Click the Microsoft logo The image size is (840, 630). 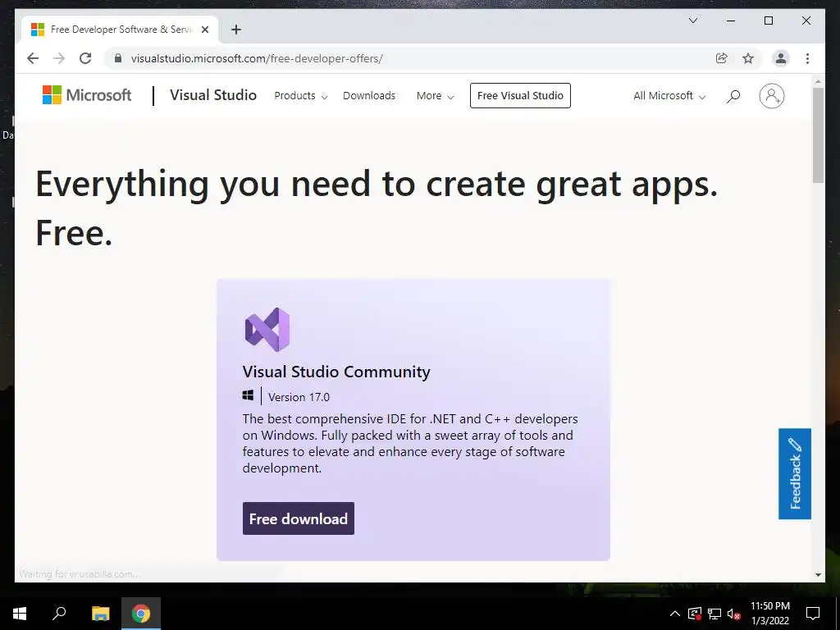87,95
